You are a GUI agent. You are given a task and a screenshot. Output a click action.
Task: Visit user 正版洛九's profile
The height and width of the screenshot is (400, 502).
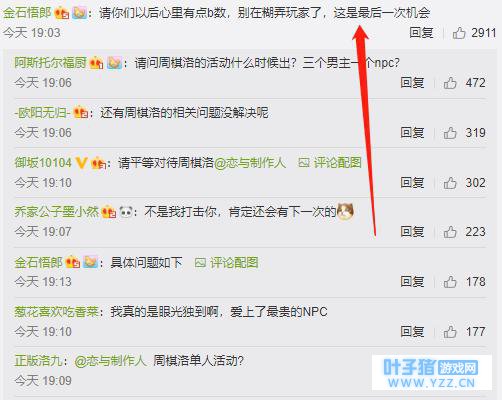[x=38, y=361]
